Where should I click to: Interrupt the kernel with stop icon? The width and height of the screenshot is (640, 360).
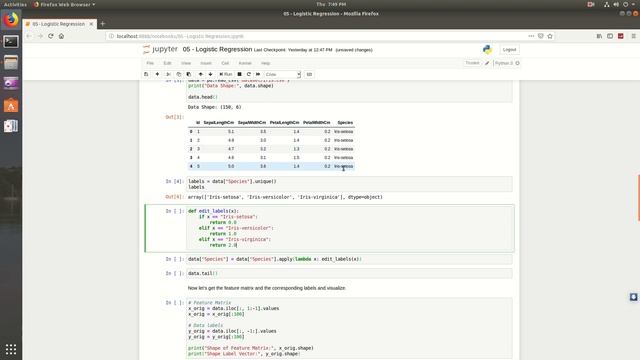pos(240,74)
